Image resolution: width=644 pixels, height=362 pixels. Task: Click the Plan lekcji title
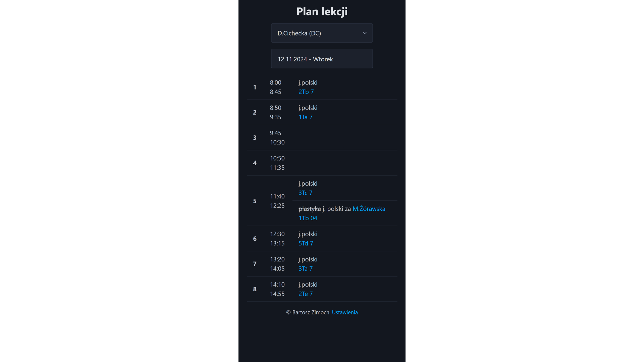(322, 11)
